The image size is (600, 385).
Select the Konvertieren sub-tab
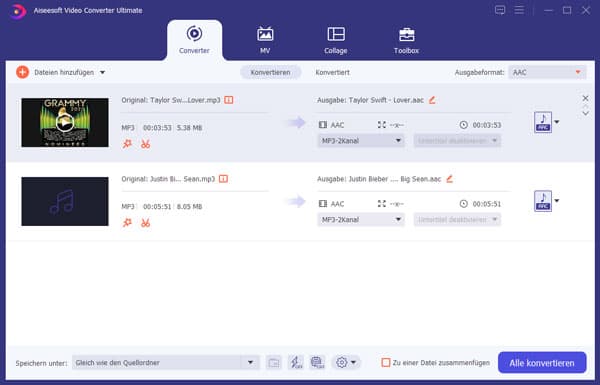coord(270,72)
